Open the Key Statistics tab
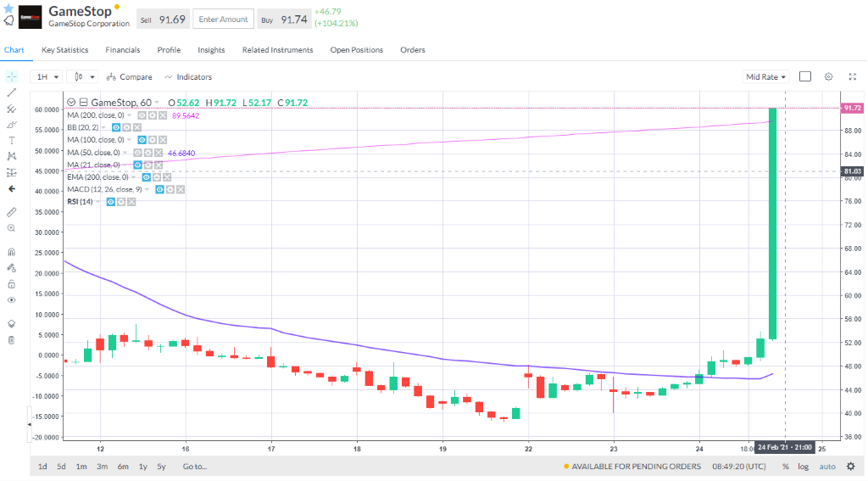Viewport: 868px width, 481px height. click(64, 50)
